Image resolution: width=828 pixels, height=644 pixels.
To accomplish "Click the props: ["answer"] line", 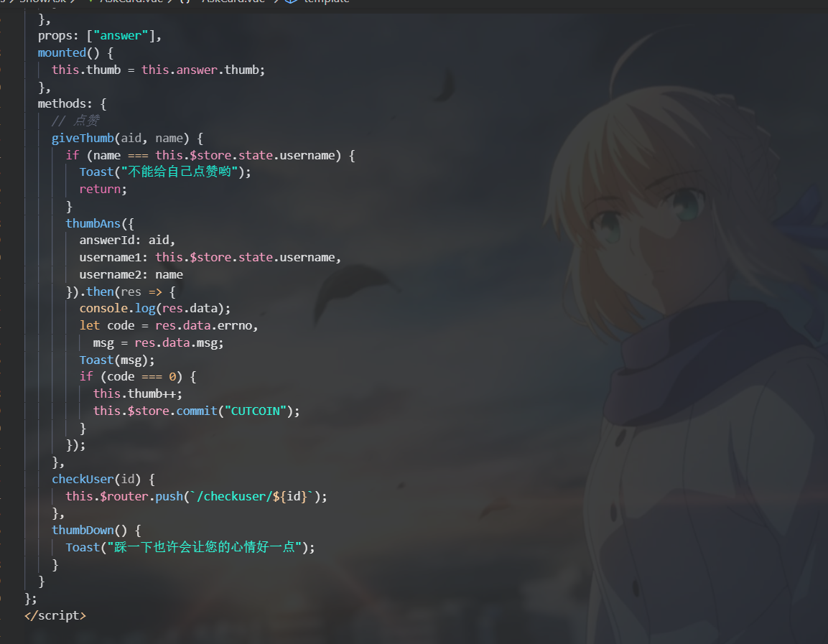I will pyautogui.click(x=99, y=36).
